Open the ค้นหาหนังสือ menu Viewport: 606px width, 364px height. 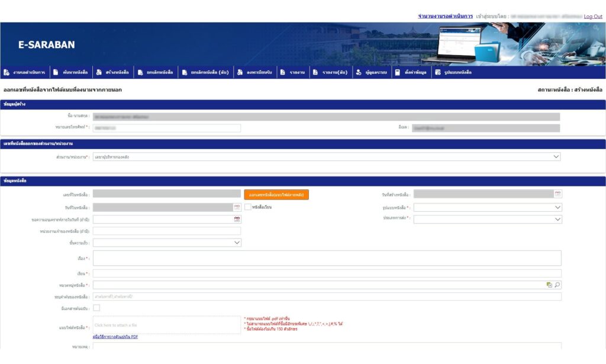75,72
